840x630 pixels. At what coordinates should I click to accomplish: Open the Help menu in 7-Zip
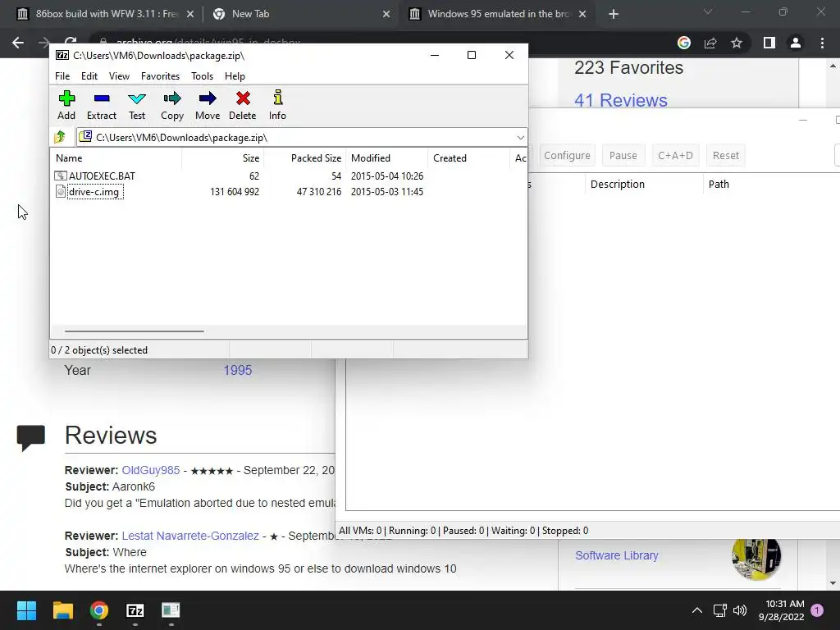point(235,76)
